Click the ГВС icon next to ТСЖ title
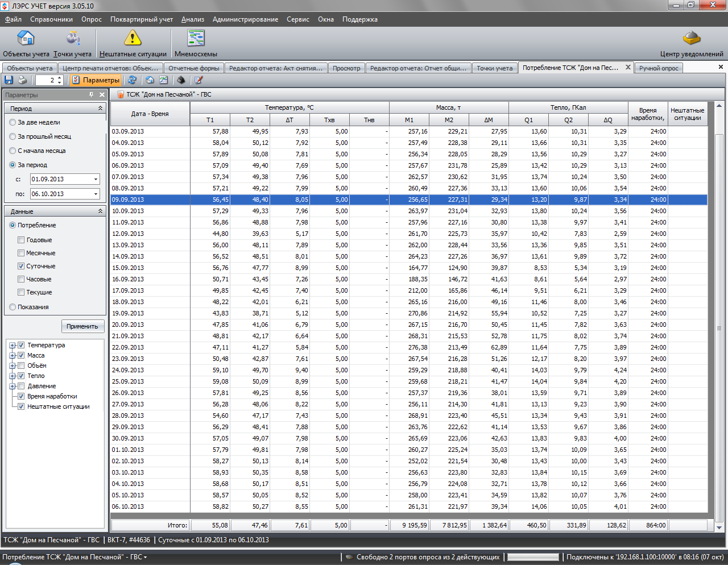This screenshot has width=728, height=565. tap(120, 94)
